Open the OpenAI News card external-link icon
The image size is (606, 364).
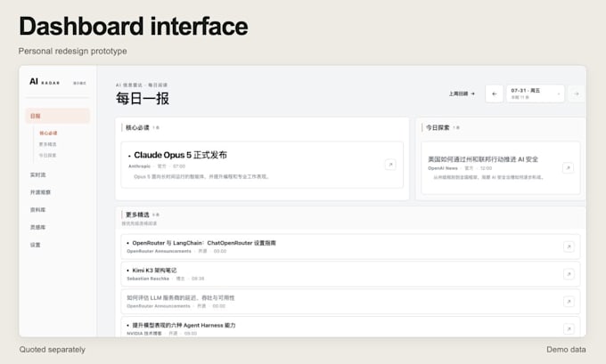pos(568,168)
